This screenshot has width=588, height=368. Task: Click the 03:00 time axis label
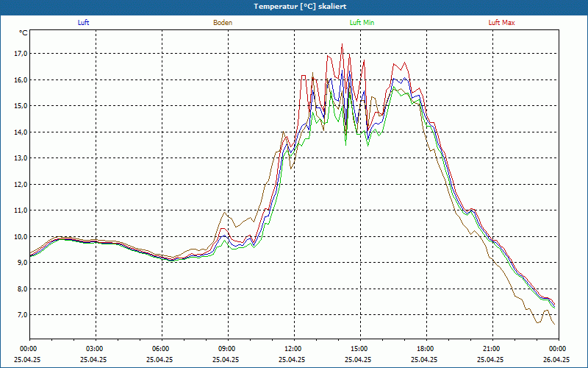point(96,349)
